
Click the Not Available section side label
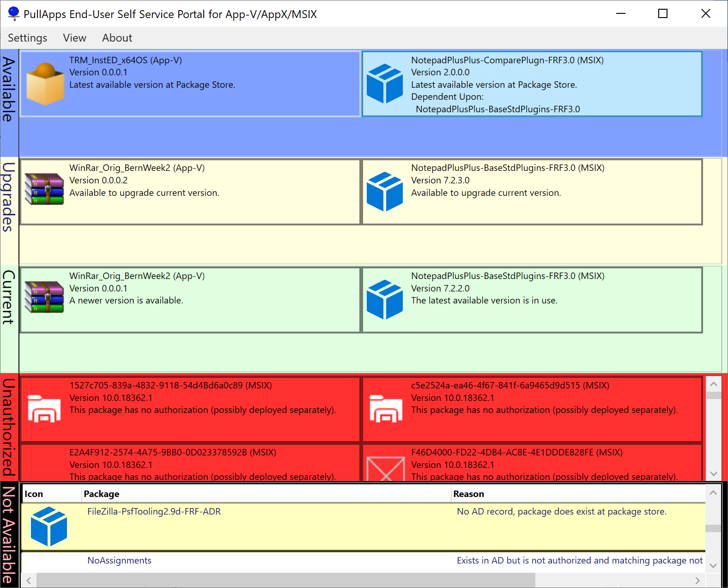9,535
